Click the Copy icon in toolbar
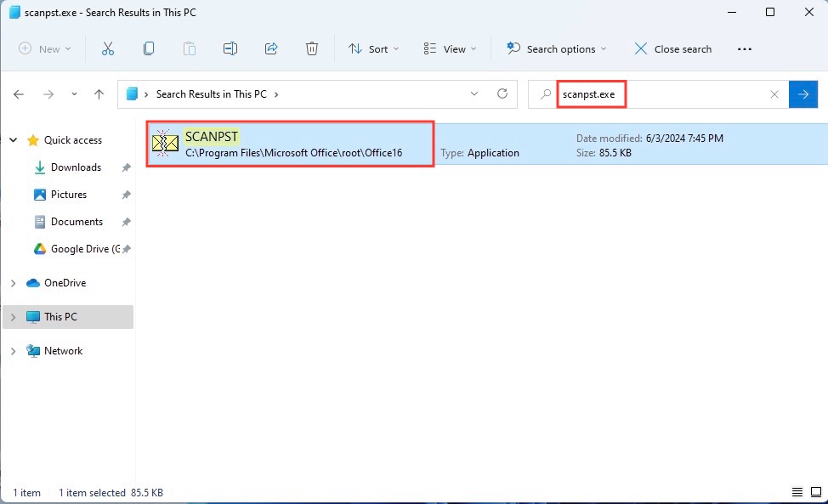This screenshot has width=828, height=504. coord(149,49)
